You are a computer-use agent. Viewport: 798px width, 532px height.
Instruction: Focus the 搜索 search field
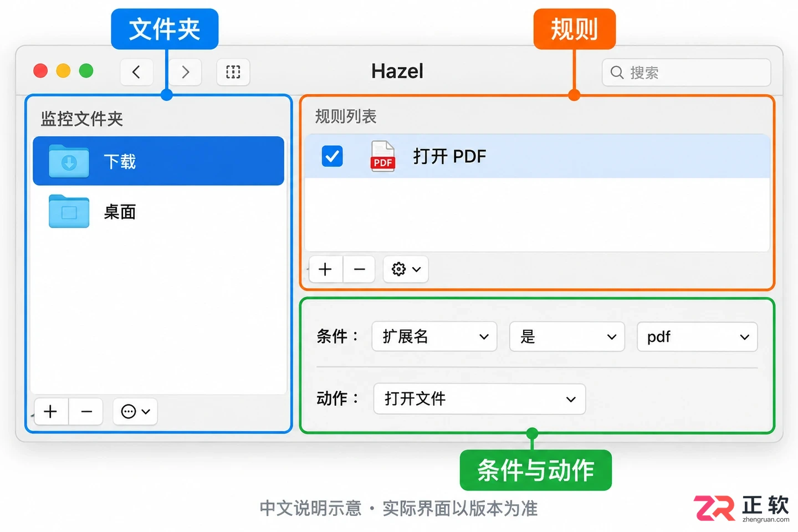pyautogui.click(x=686, y=73)
